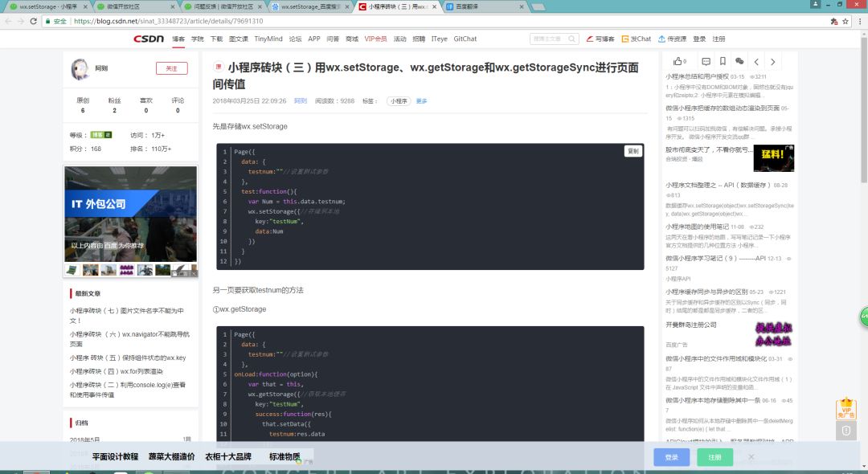Click the secure lock icon in address bar
The image size is (868, 474).
48,21
